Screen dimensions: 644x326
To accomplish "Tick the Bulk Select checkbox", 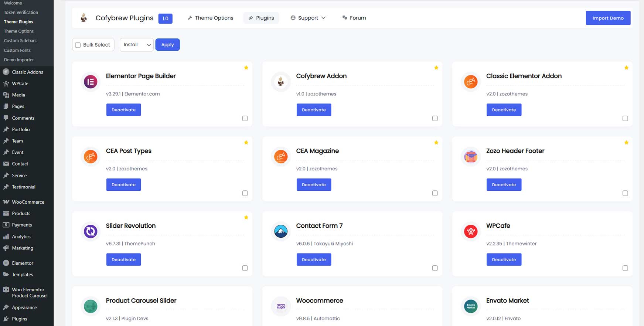I will [78, 45].
